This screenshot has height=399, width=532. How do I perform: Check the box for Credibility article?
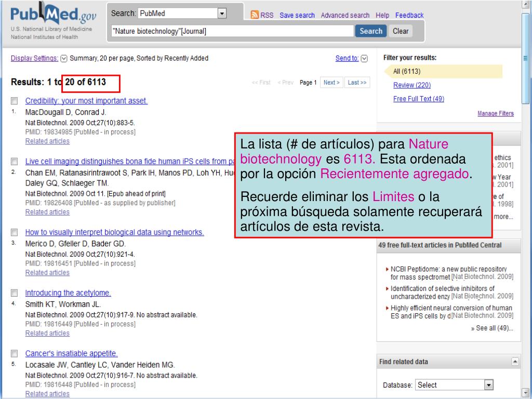tap(14, 101)
